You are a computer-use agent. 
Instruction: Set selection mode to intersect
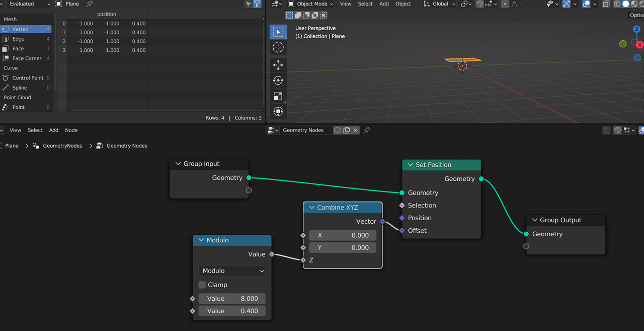point(323,16)
